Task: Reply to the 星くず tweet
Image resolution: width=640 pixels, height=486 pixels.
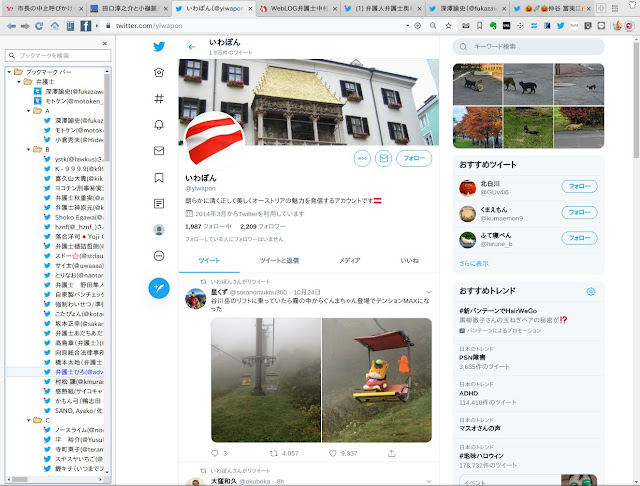Action: [215, 453]
